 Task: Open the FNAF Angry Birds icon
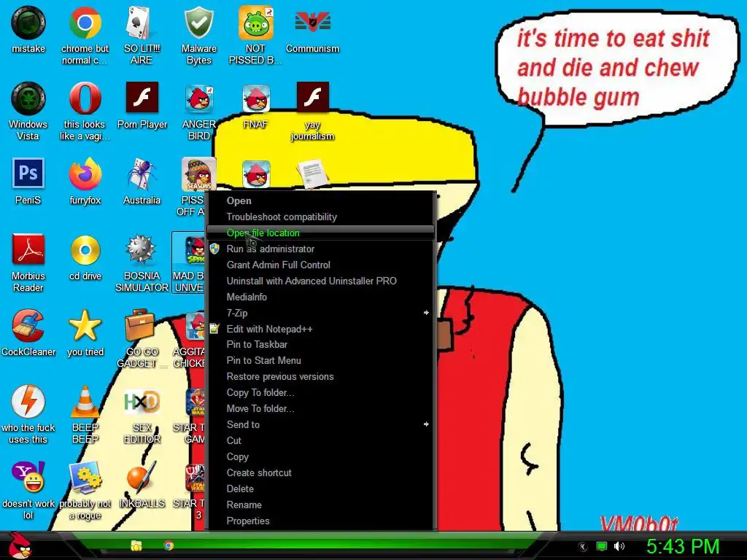click(x=256, y=106)
